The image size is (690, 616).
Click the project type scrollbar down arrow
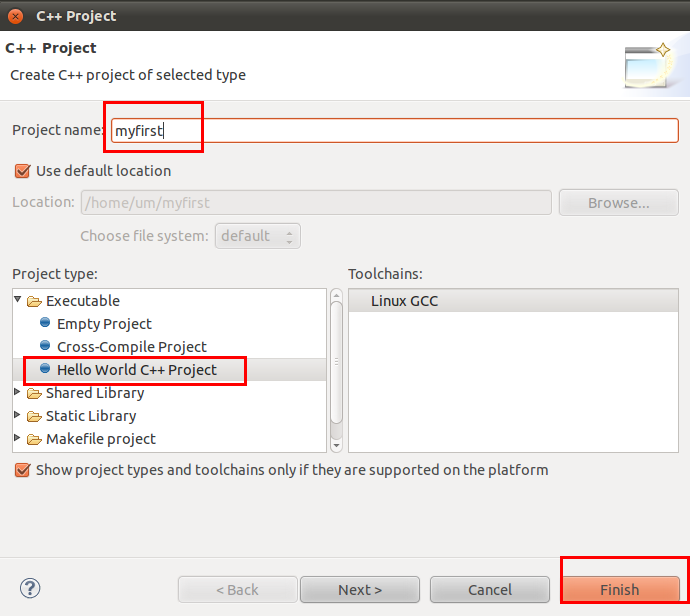tap(336, 445)
